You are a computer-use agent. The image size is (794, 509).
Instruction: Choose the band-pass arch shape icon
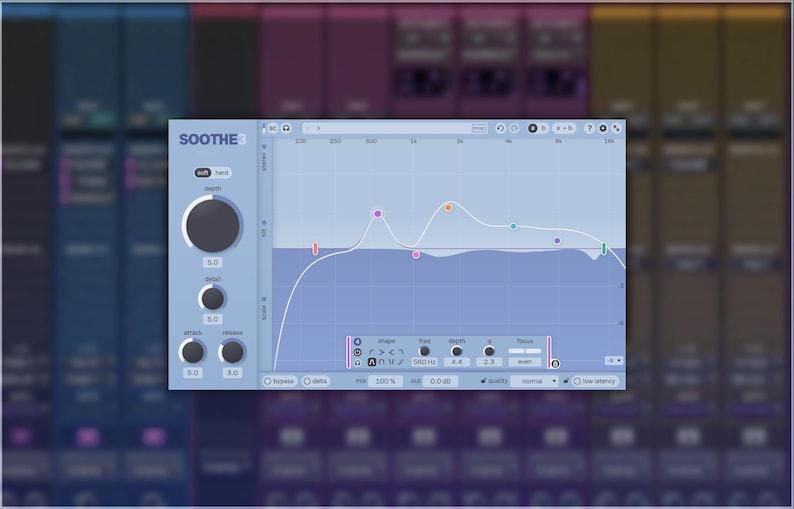pos(382,362)
